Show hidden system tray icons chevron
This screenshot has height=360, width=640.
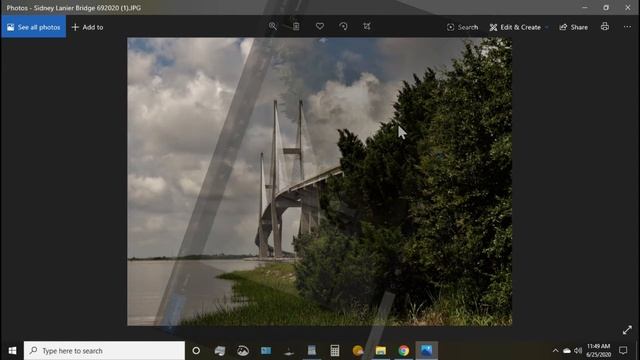point(555,351)
